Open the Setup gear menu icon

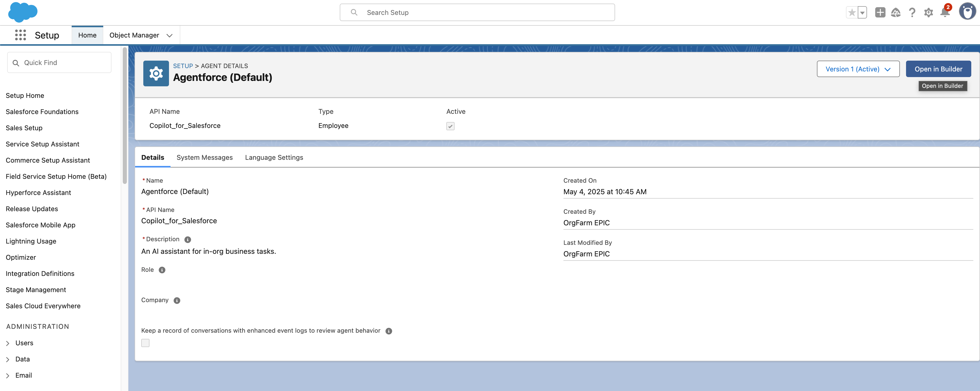(928, 13)
